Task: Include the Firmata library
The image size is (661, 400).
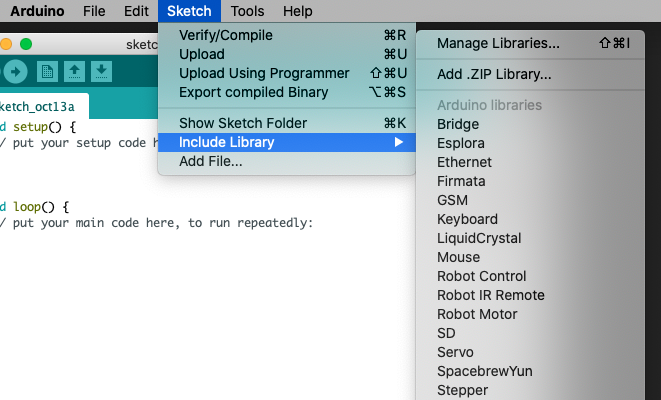Action: click(x=530, y=181)
